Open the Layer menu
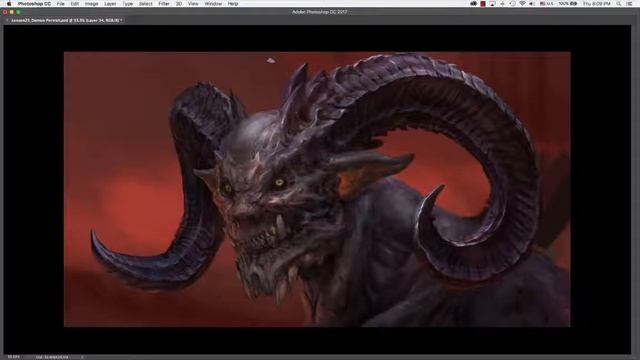 click(x=110, y=4)
